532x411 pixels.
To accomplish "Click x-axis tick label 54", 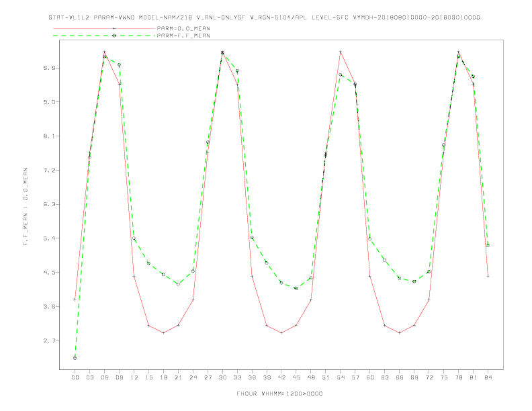I will (x=341, y=377).
